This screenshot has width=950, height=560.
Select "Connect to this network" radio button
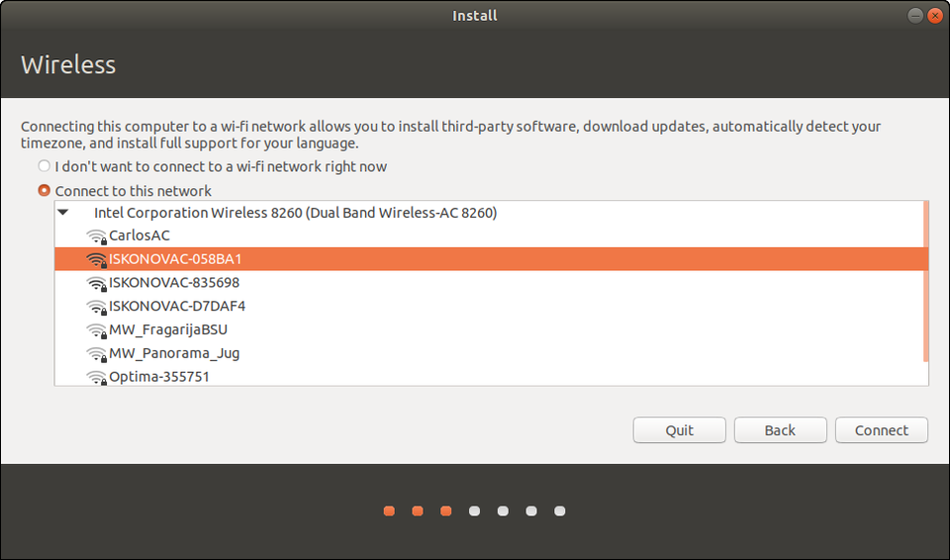click(x=44, y=191)
